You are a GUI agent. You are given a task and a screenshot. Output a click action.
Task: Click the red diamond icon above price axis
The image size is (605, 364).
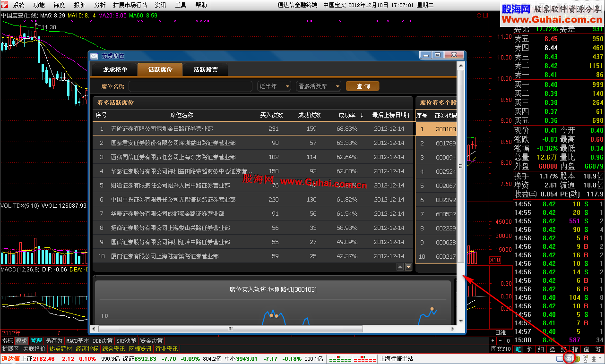coord(479,15)
